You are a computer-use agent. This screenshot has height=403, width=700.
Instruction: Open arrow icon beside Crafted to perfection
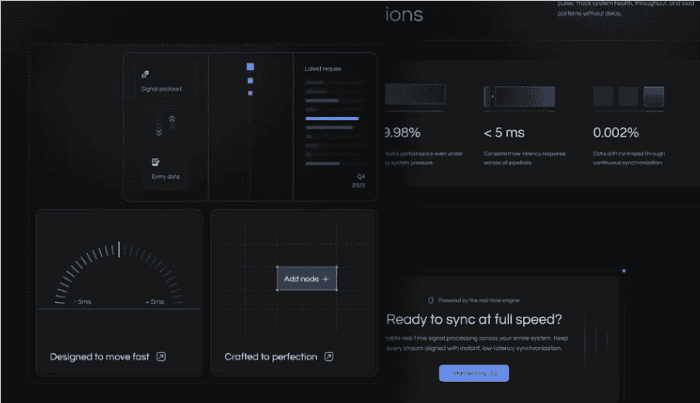point(329,357)
